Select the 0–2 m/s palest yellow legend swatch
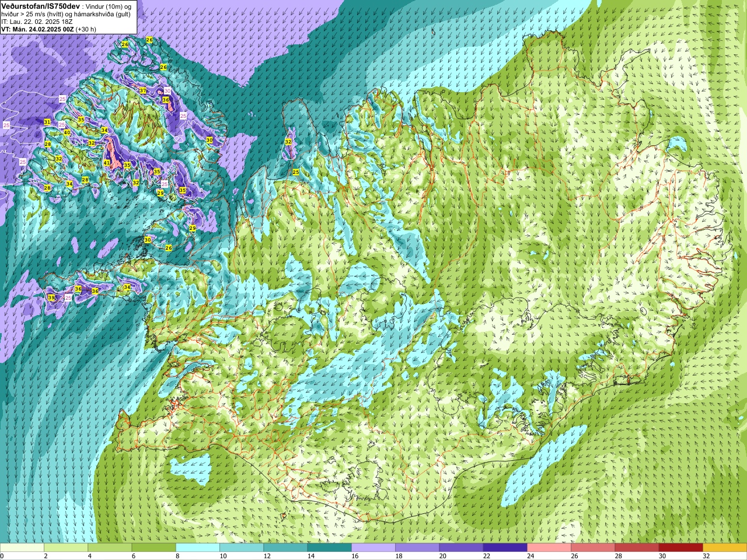747x560 pixels. tap(22, 548)
